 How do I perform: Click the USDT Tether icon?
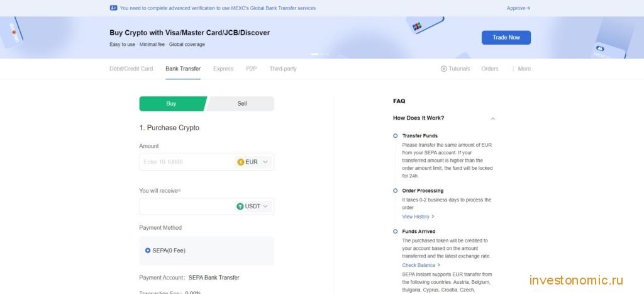[x=240, y=206]
